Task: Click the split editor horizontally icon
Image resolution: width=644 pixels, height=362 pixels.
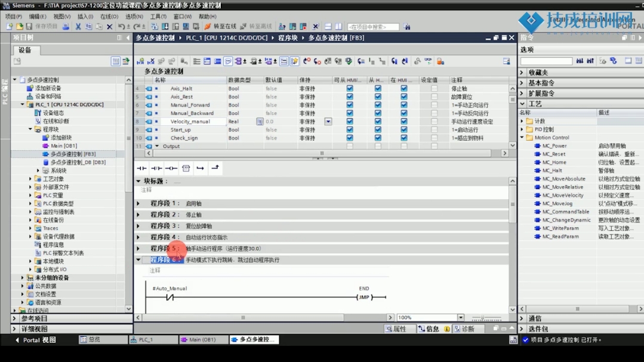Action: click(328, 27)
